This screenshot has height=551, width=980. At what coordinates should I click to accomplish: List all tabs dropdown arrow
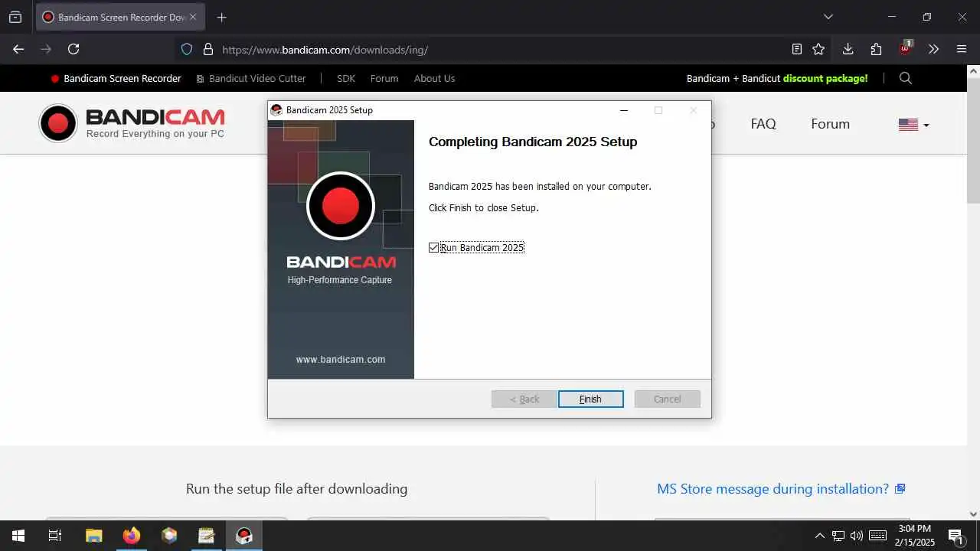click(x=828, y=17)
